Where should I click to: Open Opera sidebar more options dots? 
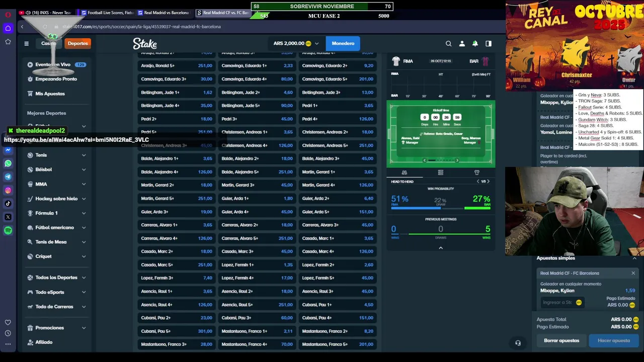8,344
